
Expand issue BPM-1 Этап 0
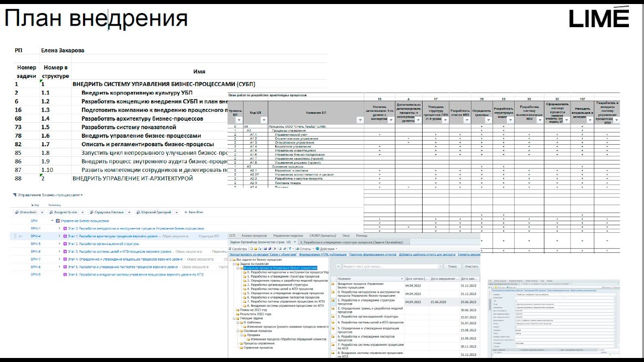[59, 228]
